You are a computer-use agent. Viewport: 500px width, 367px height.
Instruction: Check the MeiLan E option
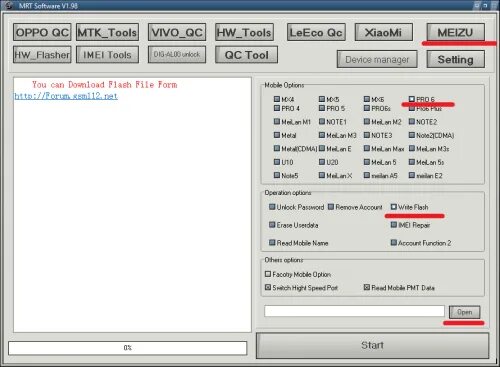(322, 148)
